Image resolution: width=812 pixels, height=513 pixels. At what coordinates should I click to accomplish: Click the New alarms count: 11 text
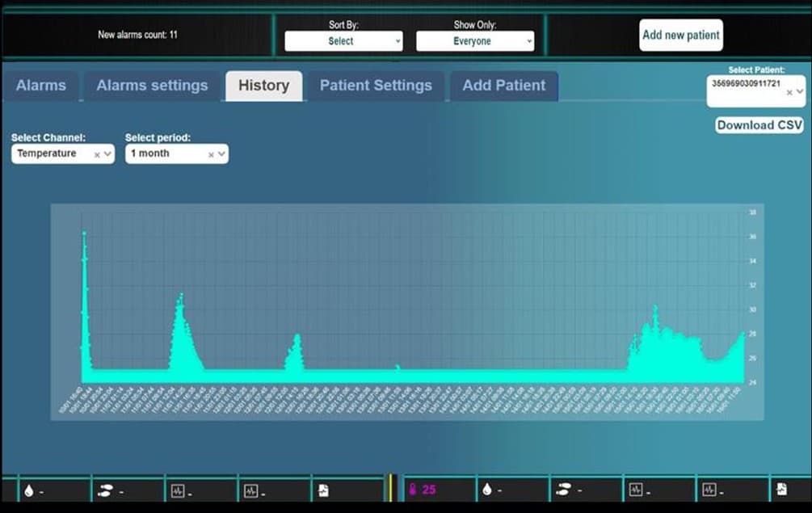[137, 35]
